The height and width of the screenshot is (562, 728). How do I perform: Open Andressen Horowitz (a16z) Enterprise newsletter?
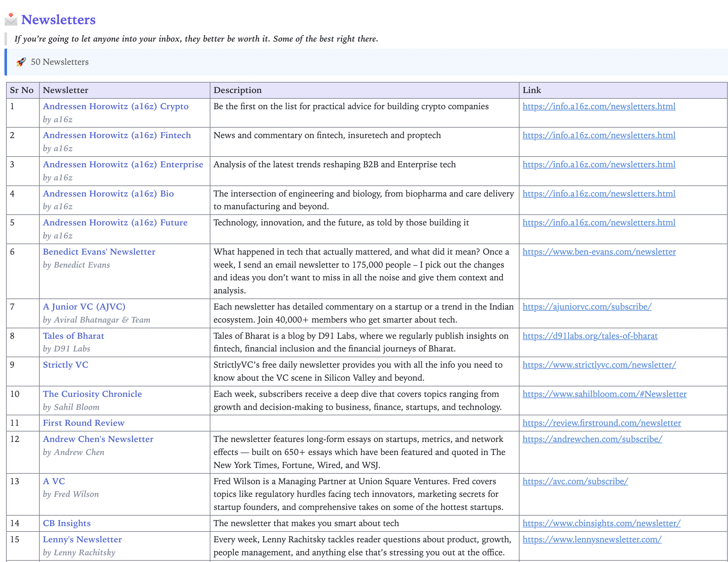click(x=123, y=165)
